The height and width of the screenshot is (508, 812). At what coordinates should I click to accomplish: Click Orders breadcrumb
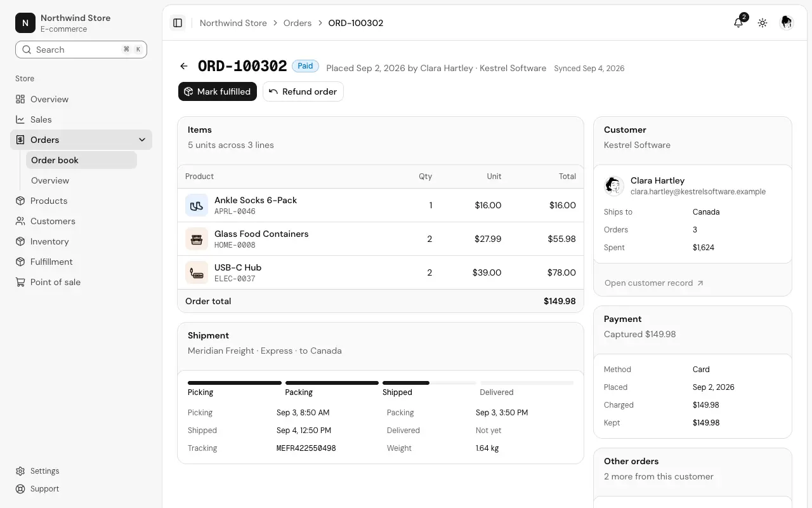pyautogui.click(x=298, y=23)
